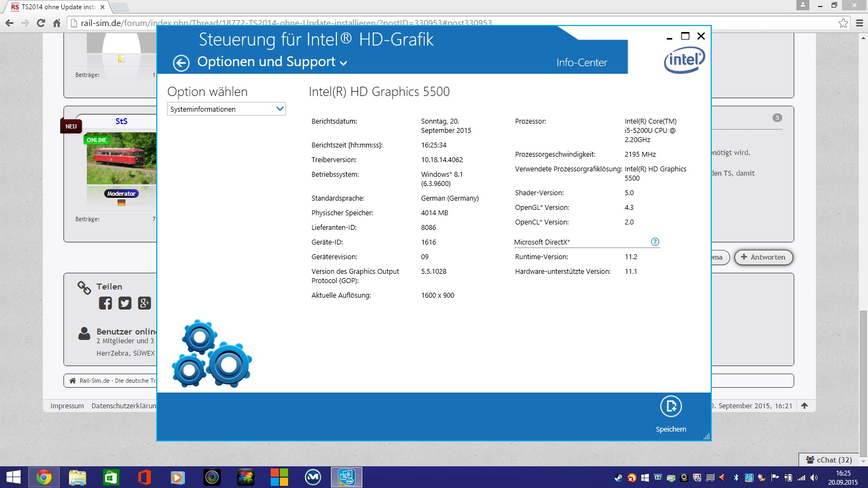Navigate back in Chrome
The image size is (868, 488).
[9, 23]
